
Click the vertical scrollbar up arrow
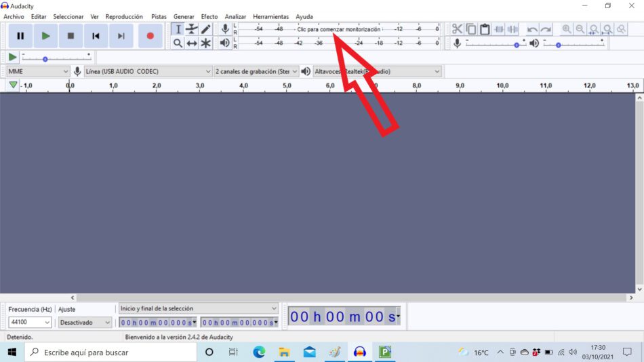tap(639, 98)
